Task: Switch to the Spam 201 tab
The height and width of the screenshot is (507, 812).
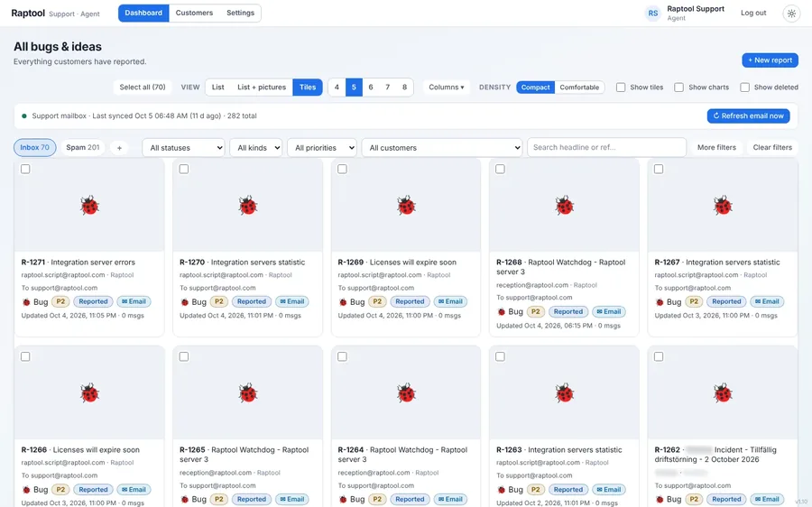Action: [x=83, y=148]
